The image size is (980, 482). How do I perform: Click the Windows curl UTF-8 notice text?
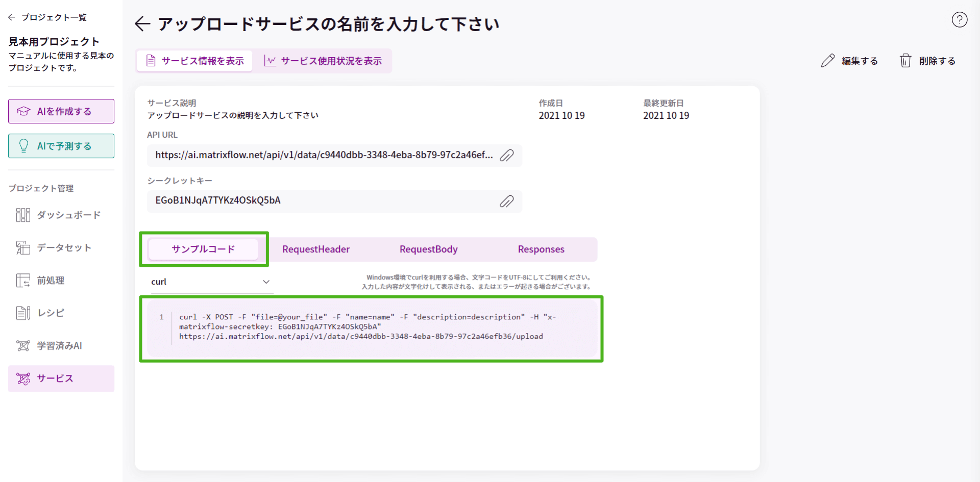476,282
